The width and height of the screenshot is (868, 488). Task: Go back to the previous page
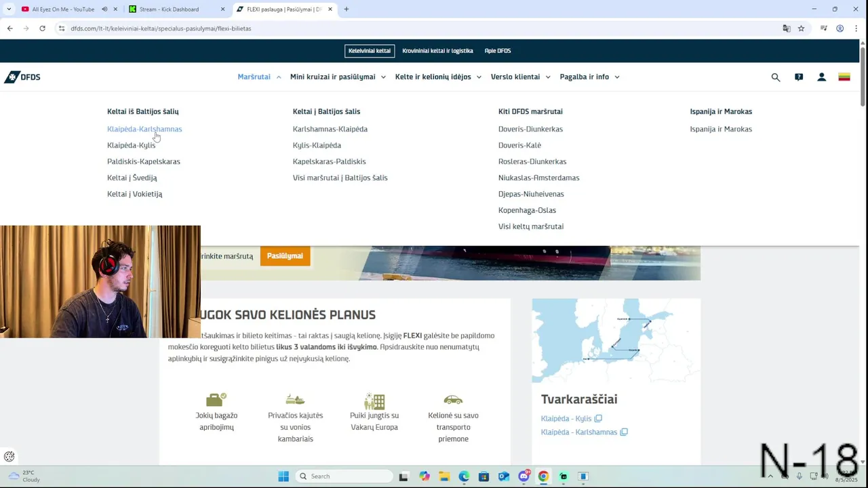point(9,28)
